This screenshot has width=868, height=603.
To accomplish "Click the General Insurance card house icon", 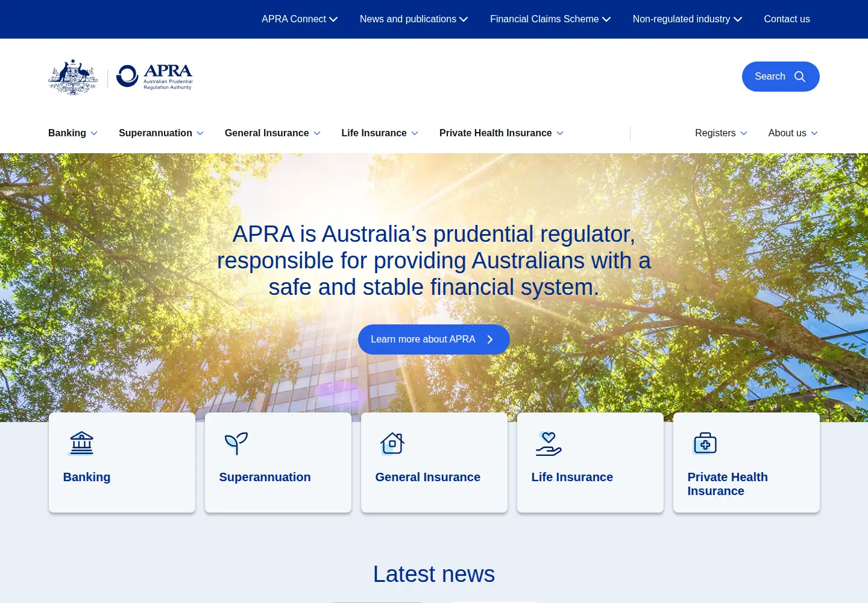I will (x=392, y=443).
